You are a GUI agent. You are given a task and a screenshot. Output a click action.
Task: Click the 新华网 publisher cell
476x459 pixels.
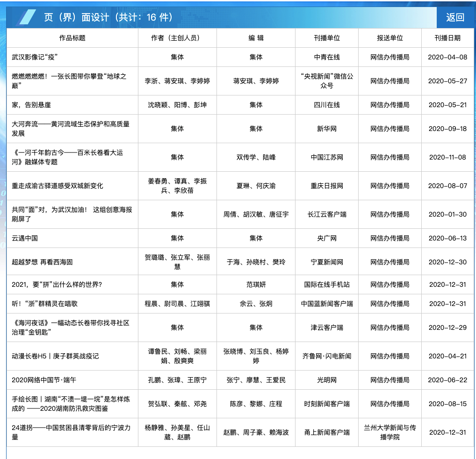(x=327, y=129)
